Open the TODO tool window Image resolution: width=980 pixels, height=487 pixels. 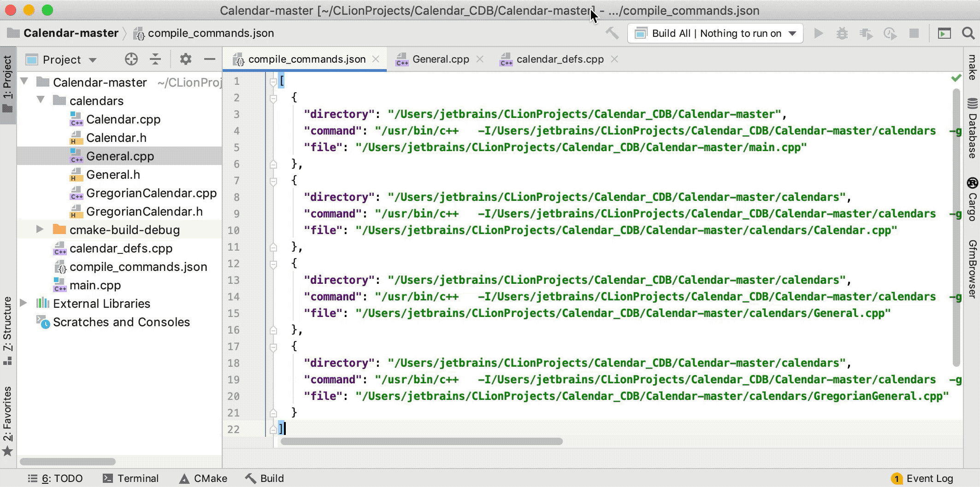(x=56, y=478)
